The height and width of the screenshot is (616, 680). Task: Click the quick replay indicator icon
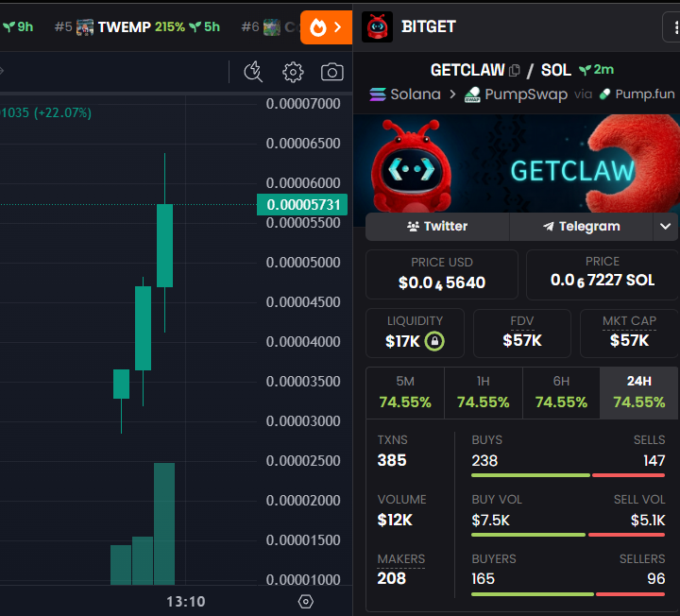point(253,72)
